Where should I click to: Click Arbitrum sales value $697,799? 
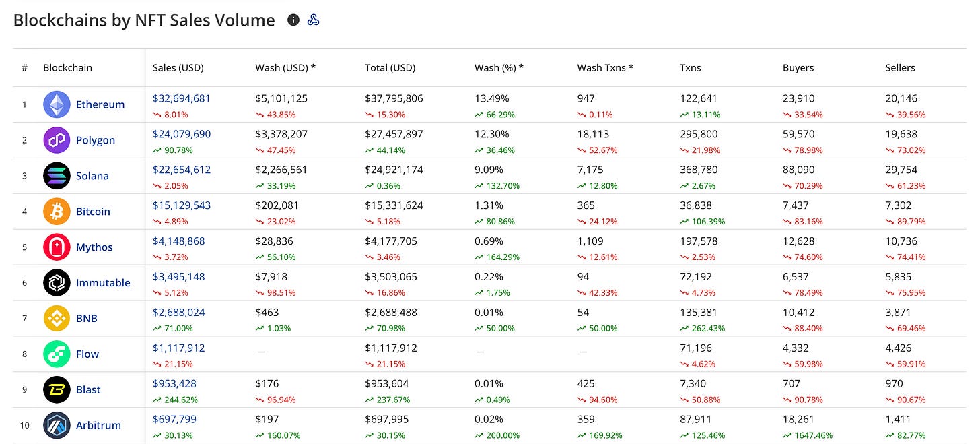(x=175, y=420)
